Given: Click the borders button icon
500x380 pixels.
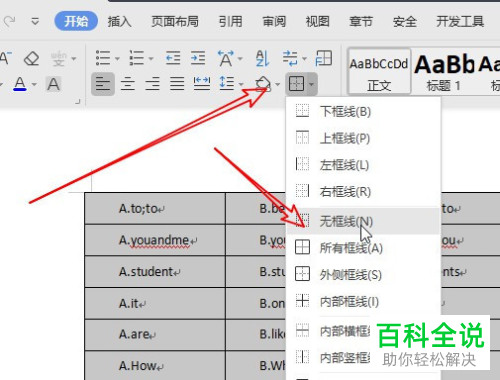Looking at the screenshot, I should tap(296, 84).
